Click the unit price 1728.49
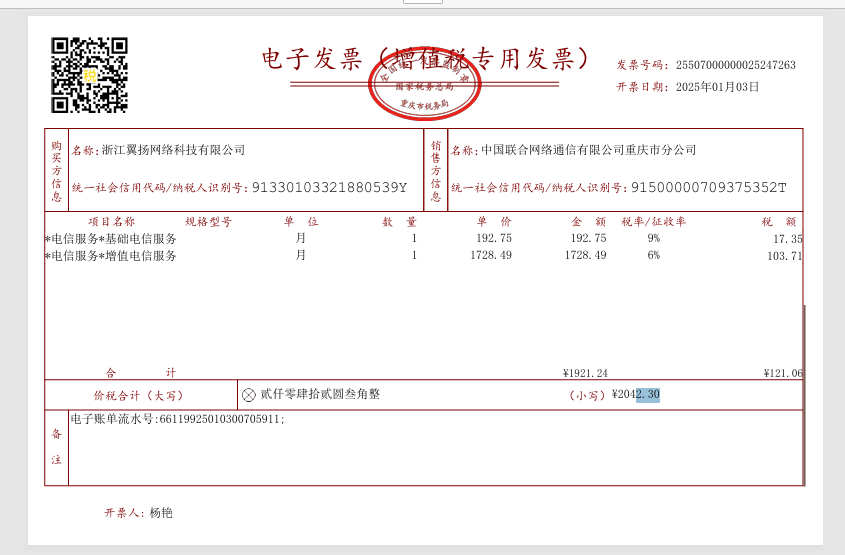845x555 pixels. coord(490,256)
